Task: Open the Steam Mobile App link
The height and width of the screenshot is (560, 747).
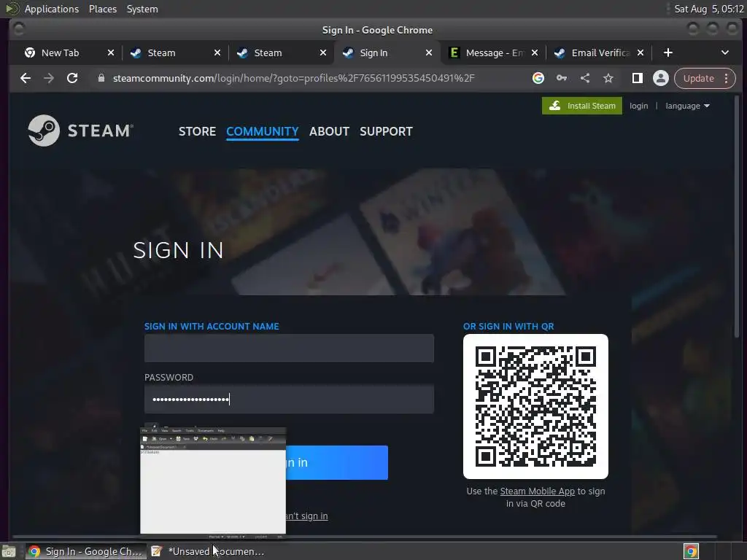Action: [x=538, y=491]
